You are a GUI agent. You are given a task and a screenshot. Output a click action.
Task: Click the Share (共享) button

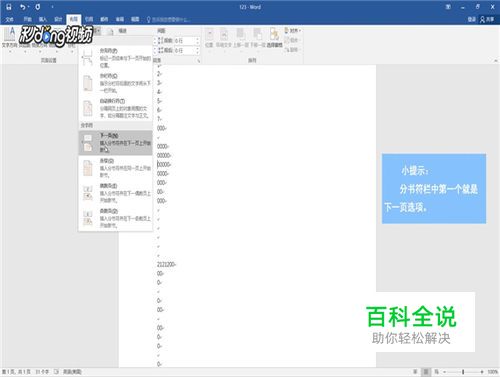coord(487,20)
